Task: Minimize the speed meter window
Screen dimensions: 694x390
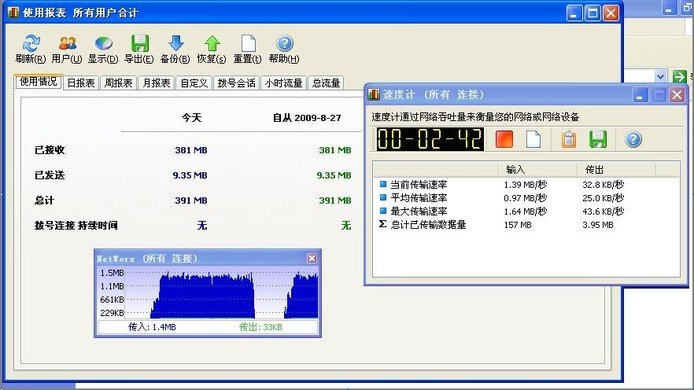Action: 639,94
